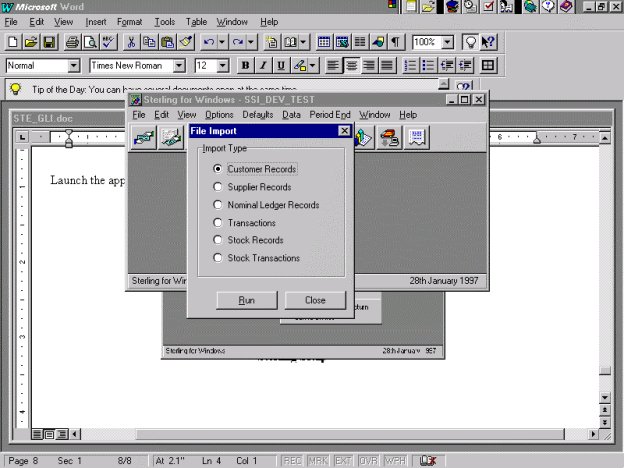Open Print Preview with the magnifier page icon
Image resolution: width=624 pixels, height=468 pixels.
[x=90, y=42]
